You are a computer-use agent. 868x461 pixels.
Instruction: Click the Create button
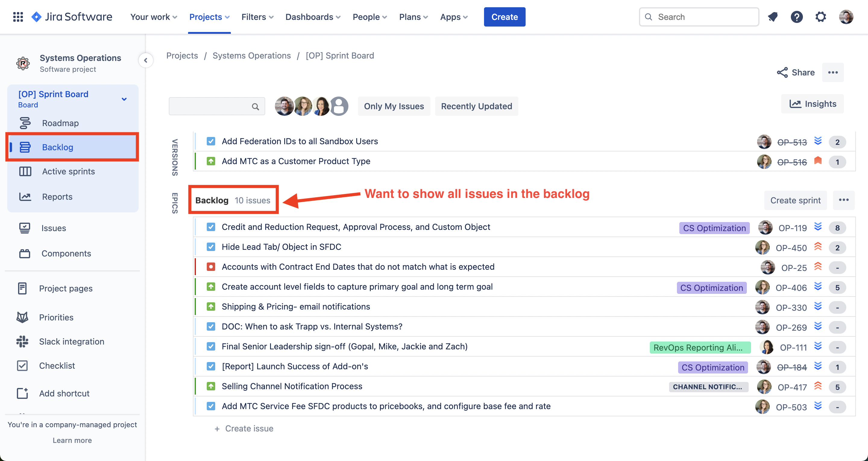(x=505, y=17)
